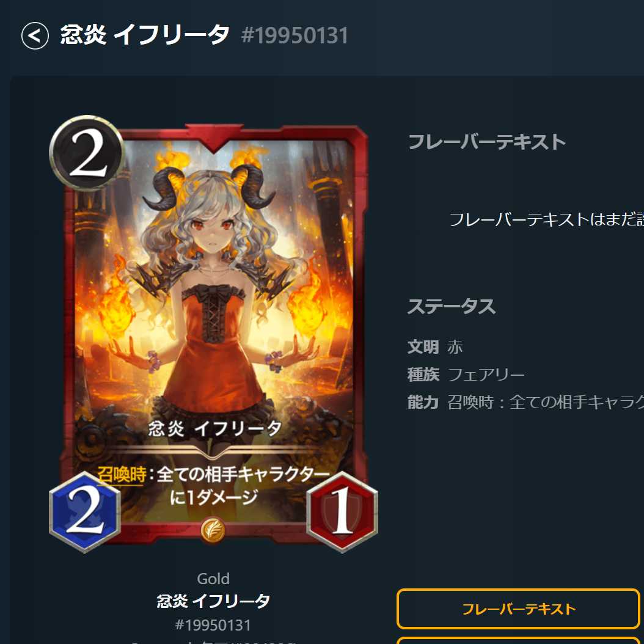
Task: Click the 能力 ability description row
Action: 525,402
